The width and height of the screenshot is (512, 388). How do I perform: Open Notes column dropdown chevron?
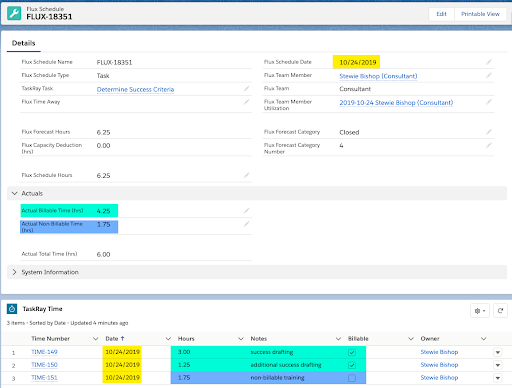click(338, 339)
